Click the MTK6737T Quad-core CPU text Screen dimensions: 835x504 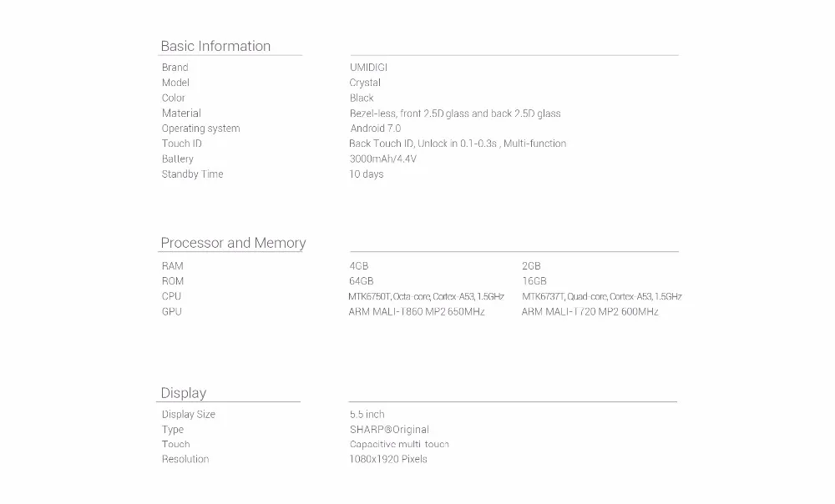602,296
